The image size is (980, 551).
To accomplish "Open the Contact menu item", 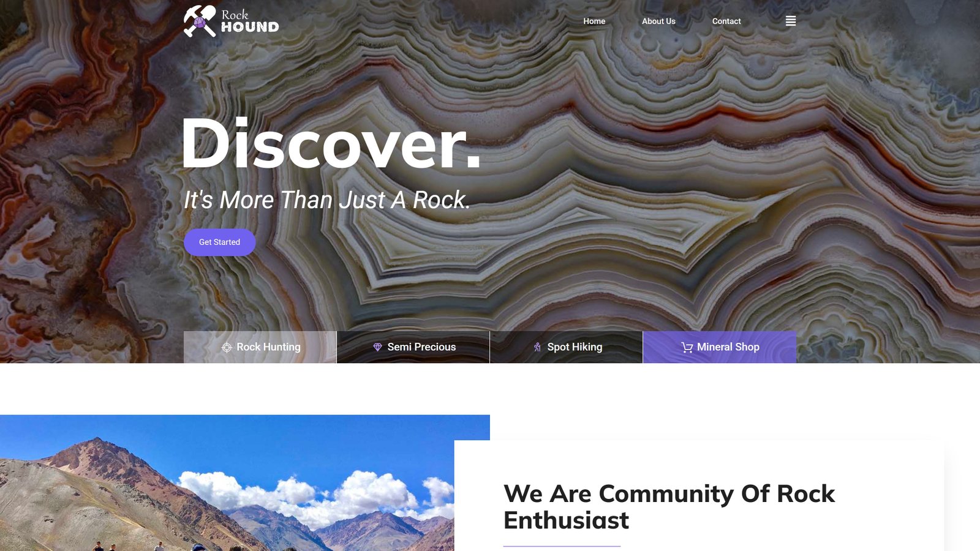I will (726, 21).
